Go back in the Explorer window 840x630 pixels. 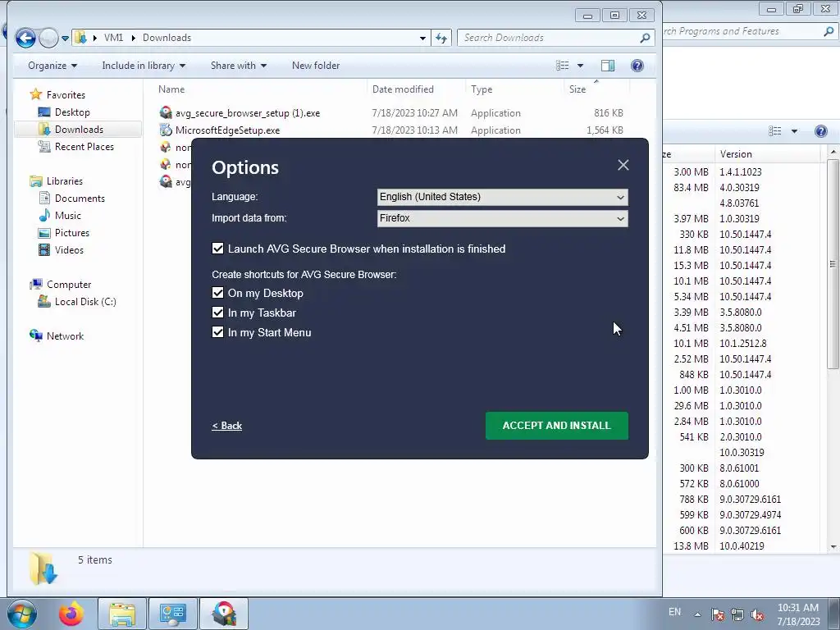[25, 38]
